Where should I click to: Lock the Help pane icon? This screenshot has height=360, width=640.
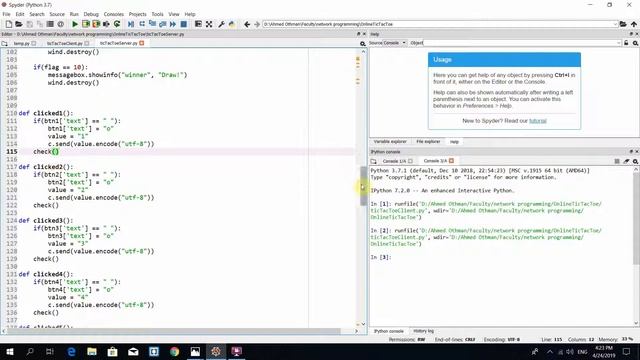coord(626,43)
